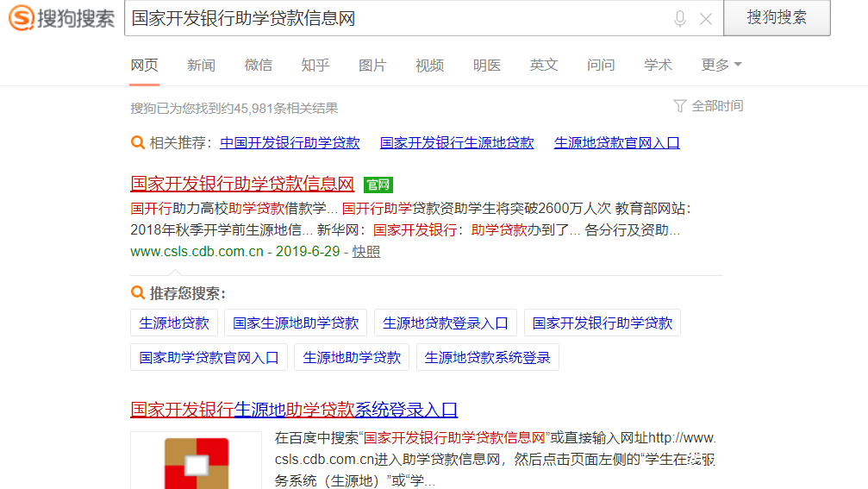
Task: Open the 微信 tab
Action: pyautogui.click(x=258, y=66)
